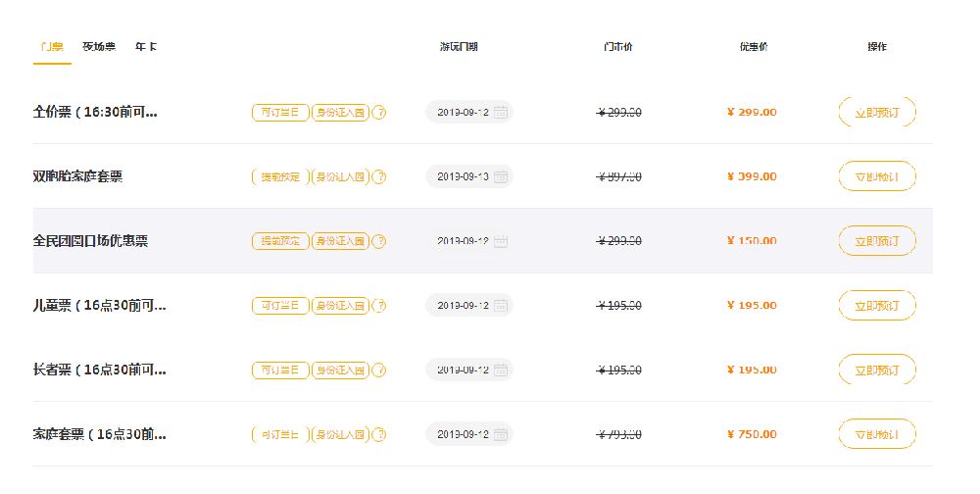Viewport: 980px width, 494px height.
Task: Click 身份证入园 tag on 儿童票 row
Action: [x=341, y=306]
